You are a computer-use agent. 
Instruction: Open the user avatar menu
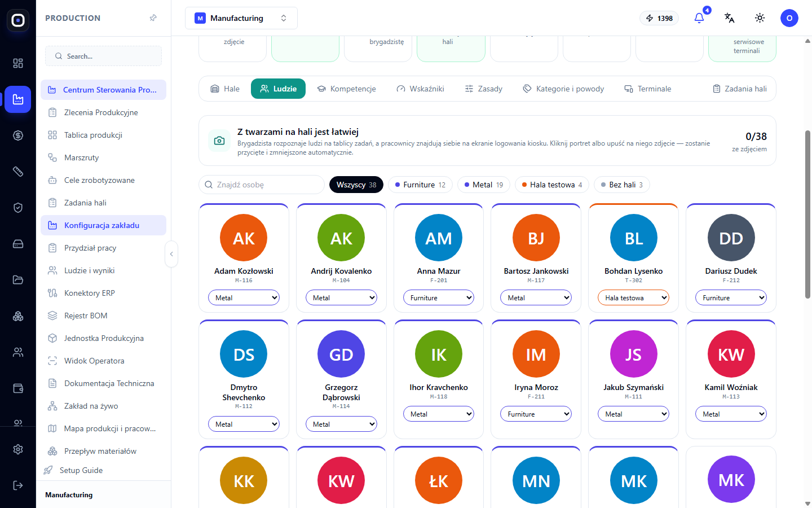pos(789,18)
